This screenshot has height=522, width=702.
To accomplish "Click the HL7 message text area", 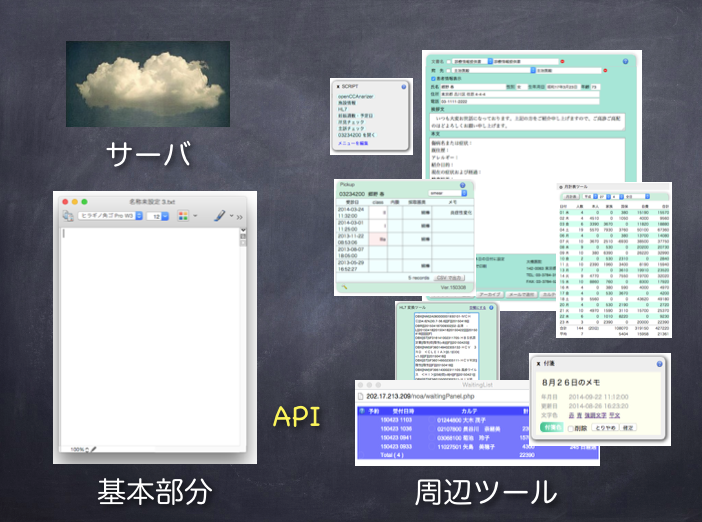I will tap(446, 346).
